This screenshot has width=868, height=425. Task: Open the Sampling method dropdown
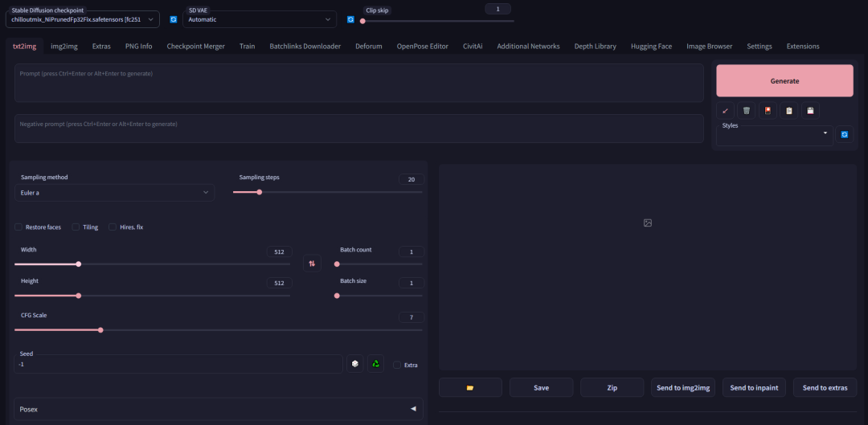pyautogui.click(x=114, y=193)
